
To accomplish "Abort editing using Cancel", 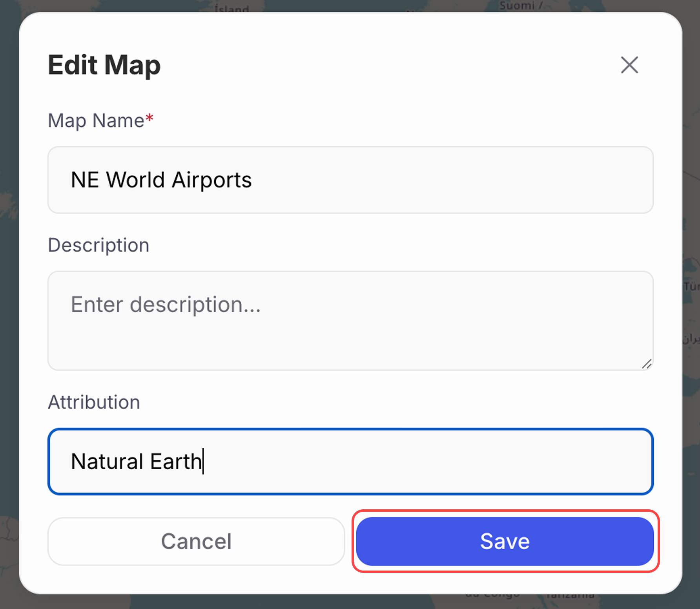I will coord(196,542).
